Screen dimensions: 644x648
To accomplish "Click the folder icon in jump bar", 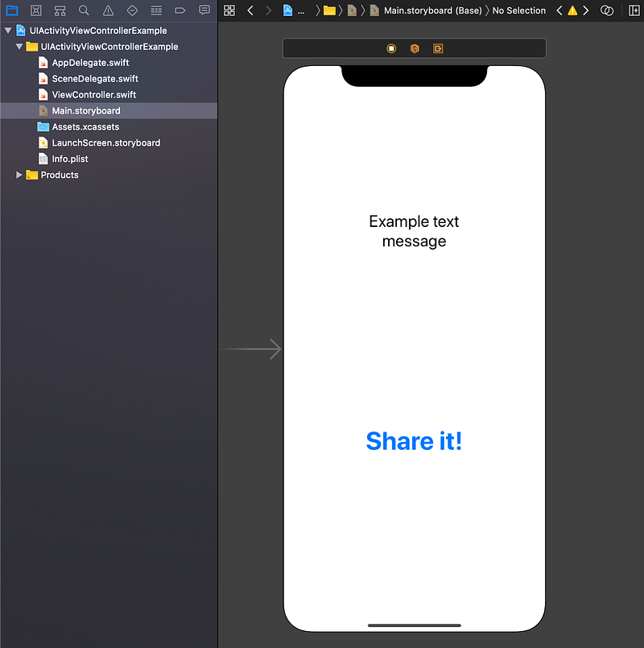I will (329, 10).
